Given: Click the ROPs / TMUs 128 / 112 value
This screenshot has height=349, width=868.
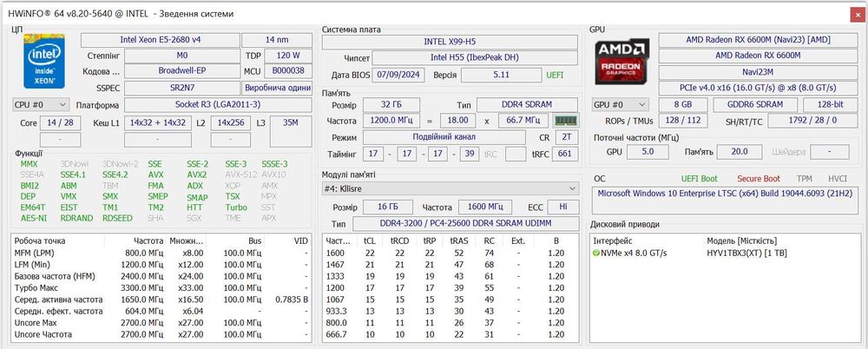Looking at the screenshot, I should coord(683,121).
